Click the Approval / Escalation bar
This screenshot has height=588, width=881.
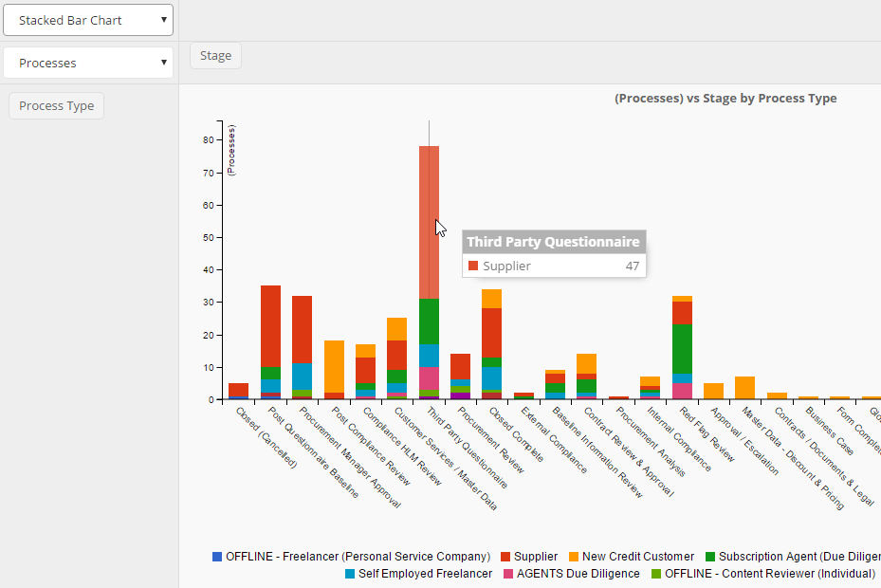[713, 392]
